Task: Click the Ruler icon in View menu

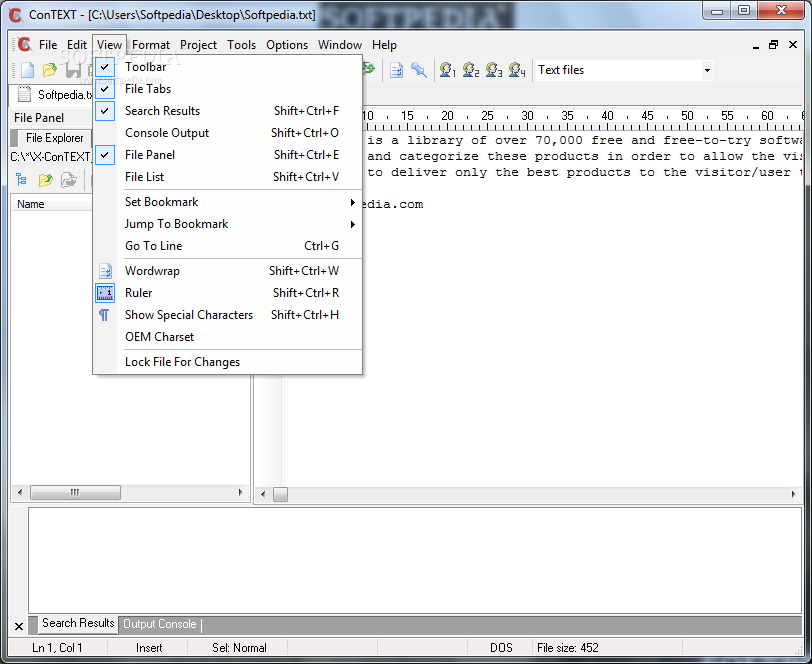Action: click(105, 293)
